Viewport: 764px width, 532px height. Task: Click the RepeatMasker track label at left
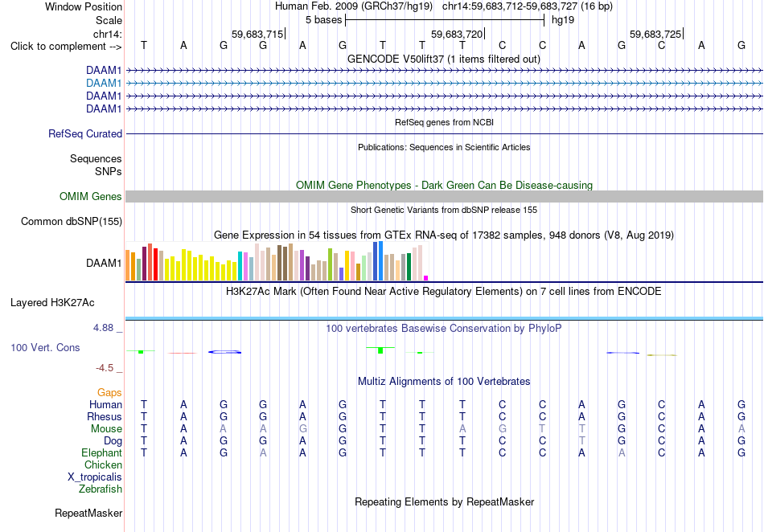click(x=88, y=513)
